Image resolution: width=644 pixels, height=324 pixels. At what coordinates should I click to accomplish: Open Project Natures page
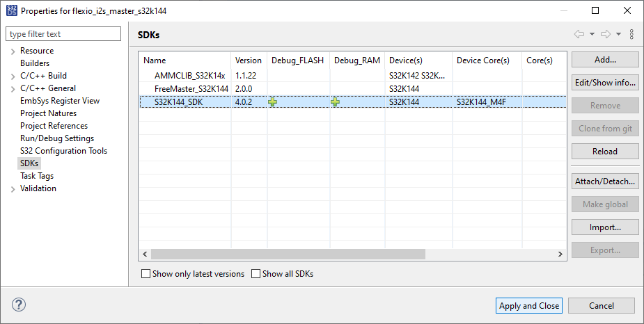[x=48, y=113]
